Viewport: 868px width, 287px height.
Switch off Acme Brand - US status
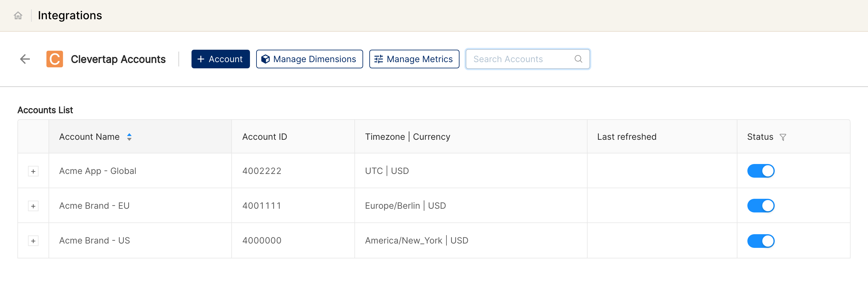(x=760, y=241)
